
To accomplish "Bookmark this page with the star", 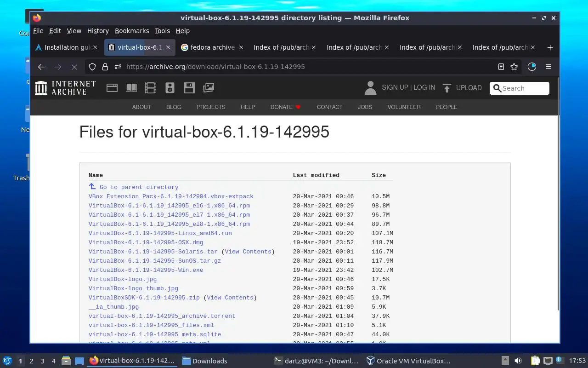I will [514, 67].
